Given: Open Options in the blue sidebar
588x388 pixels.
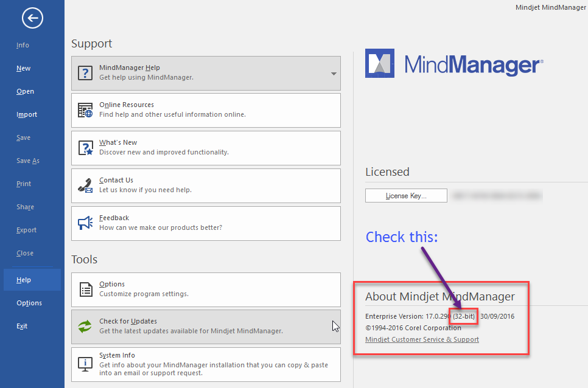Looking at the screenshot, I should tap(29, 303).
